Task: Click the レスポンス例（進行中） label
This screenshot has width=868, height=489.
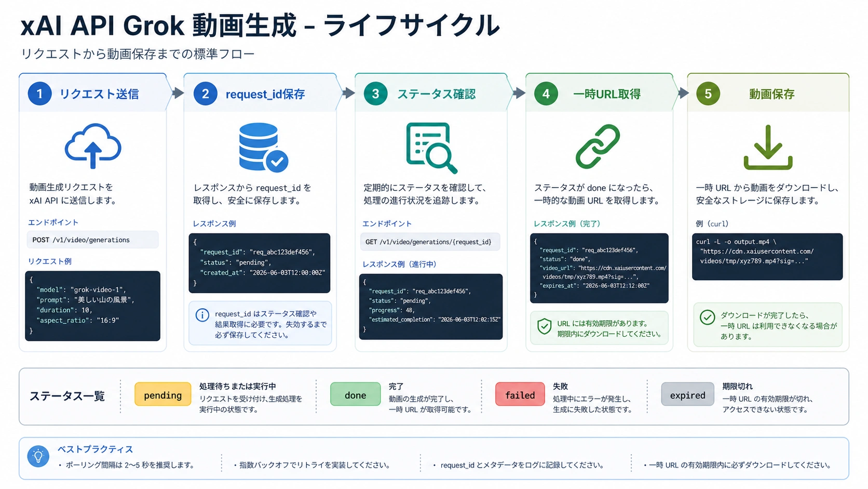Action: point(399,264)
